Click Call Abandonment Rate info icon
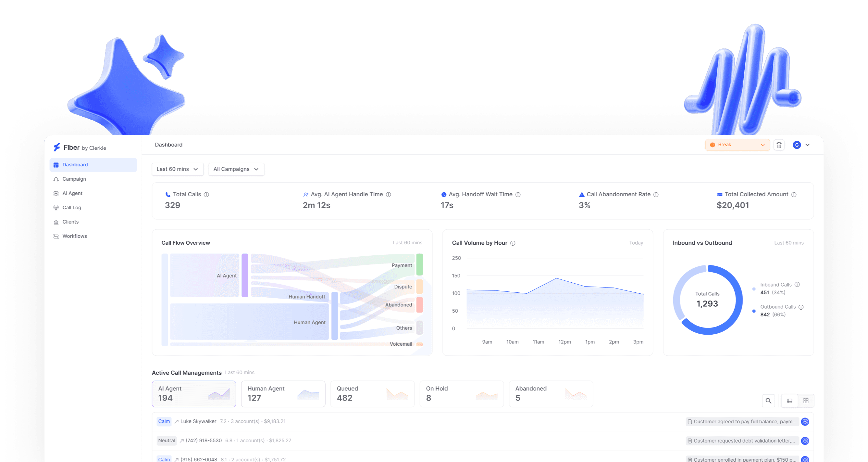This screenshot has width=868, height=462. pos(656,195)
